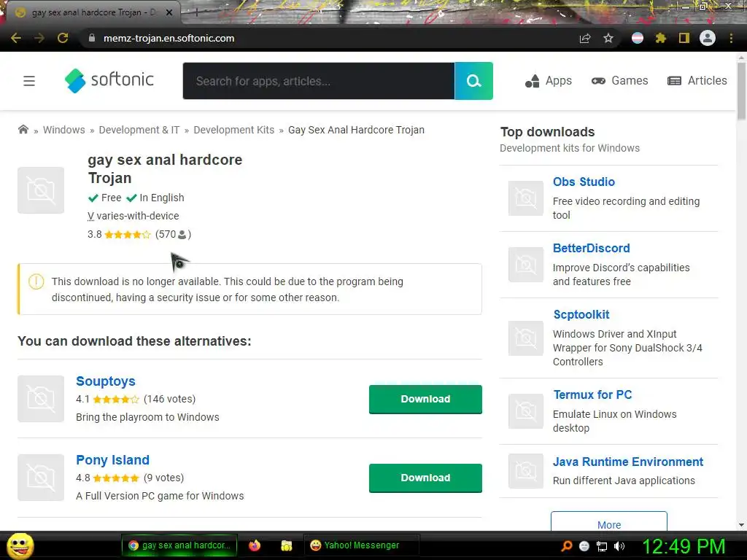The image size is (747, 560).
Task: Click the Souptoys placeholder thumbnail
Action: (41, 399)
